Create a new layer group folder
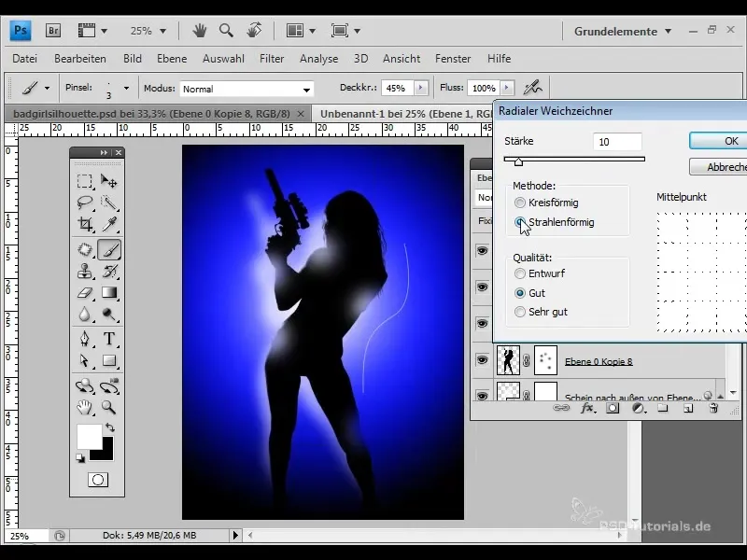Screen dimensions: 747x560 tap(663, 408)
